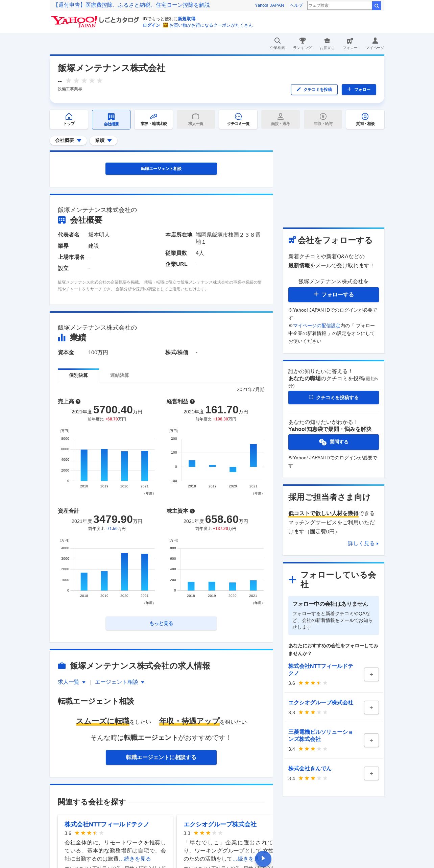Switch to 業界・地域比較 tab
The width and height of the screenshot is (434, 868).
point(153,119)
